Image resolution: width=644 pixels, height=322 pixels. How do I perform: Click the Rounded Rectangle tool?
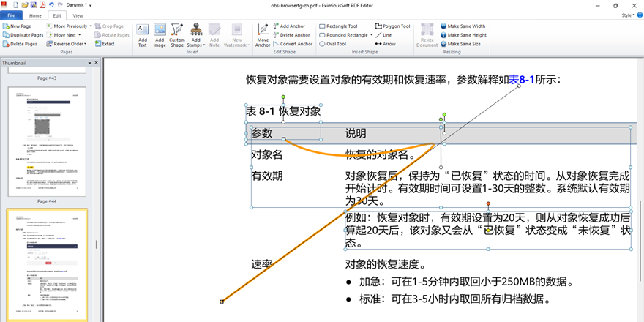(344, 35)
